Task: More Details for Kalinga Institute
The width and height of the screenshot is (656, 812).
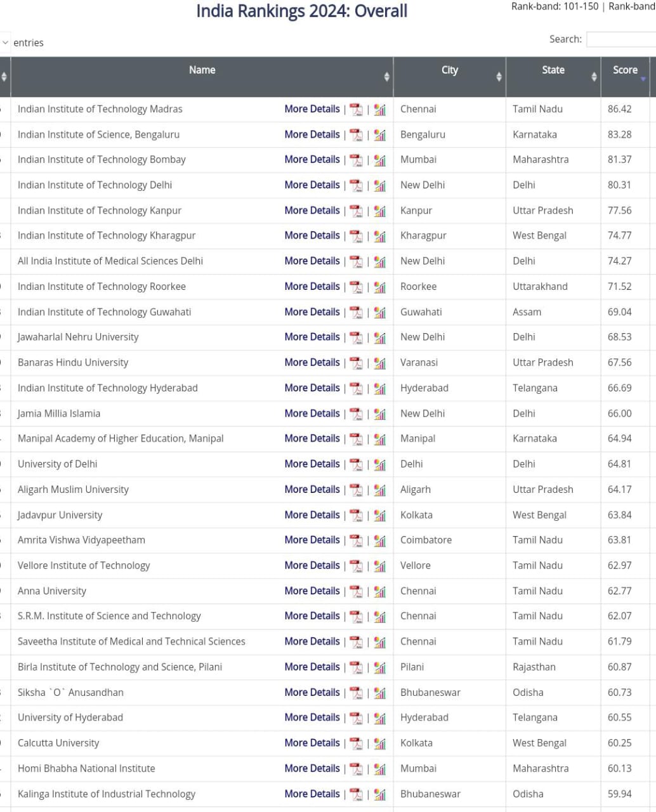Action: pos(312,794)
